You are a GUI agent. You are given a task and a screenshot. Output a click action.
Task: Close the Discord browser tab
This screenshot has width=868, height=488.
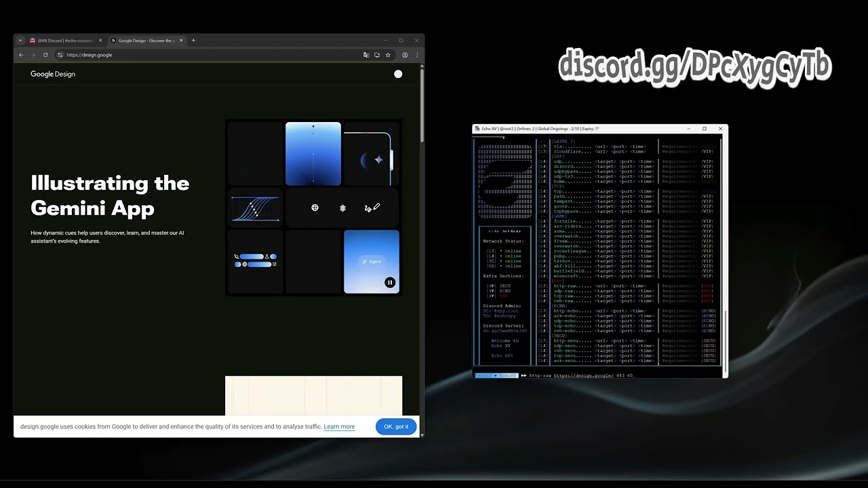(100, 41)
